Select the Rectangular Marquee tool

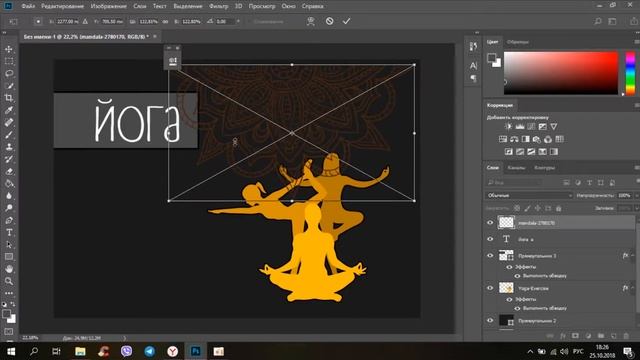click(x=9, y=62)
